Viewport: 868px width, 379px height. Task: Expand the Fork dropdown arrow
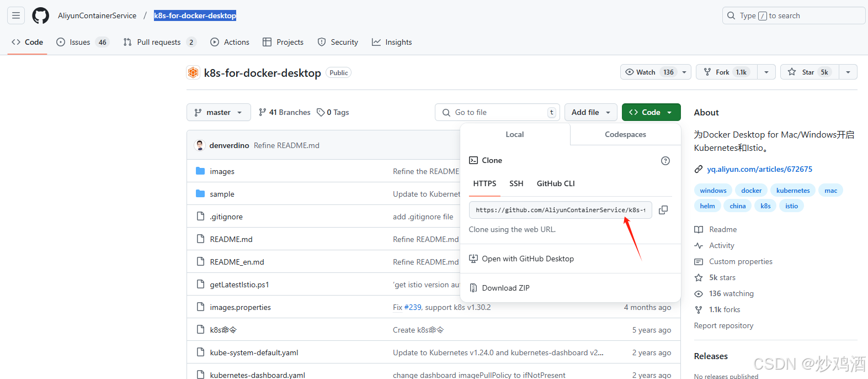point(766,72)
